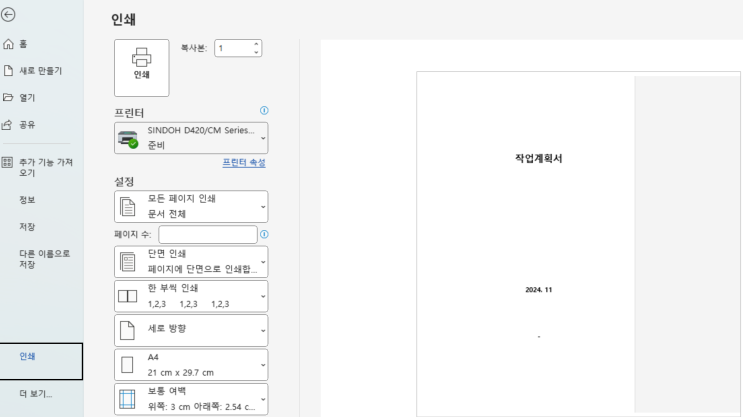Open the 단면 인쇄 dropdown
The image size is (743, 417).
[191, 262]
